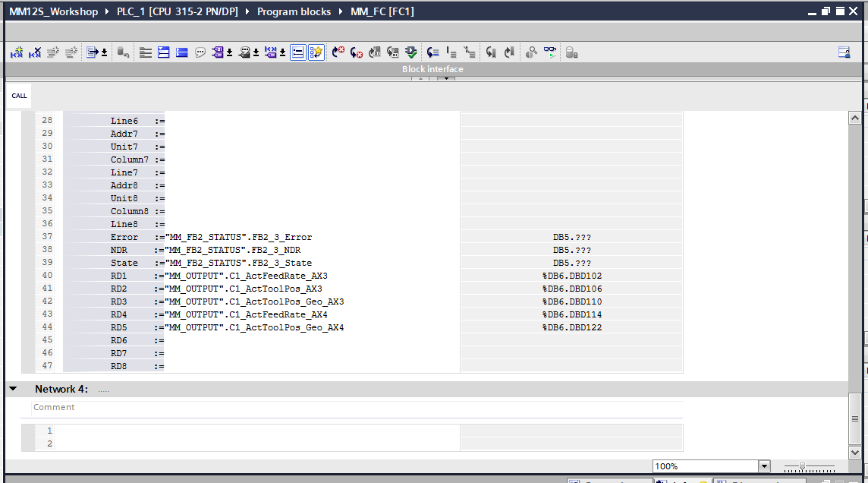Click Delete network icon in toolbar
The height and width of the screenshot is (483, 868).
coord(35,52)
